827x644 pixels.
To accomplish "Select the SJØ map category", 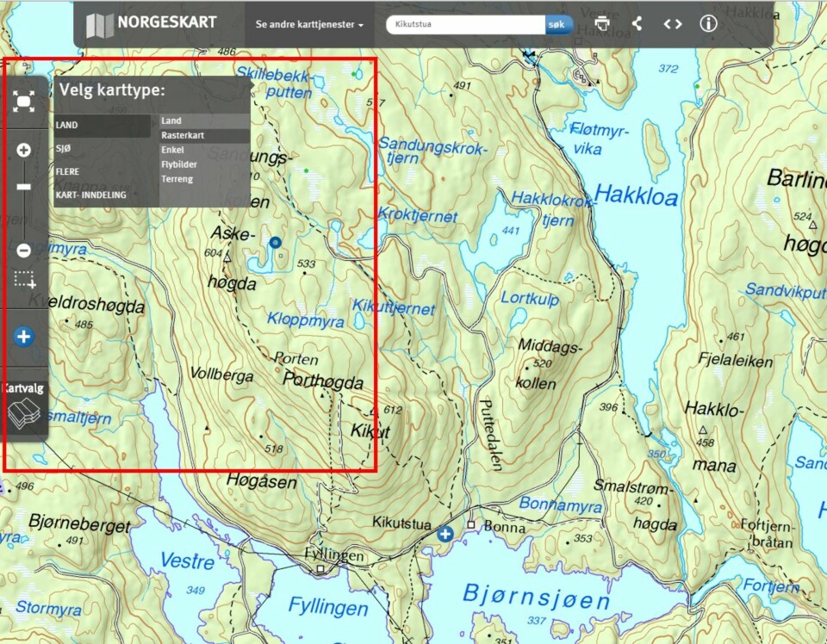I will 64,149.
